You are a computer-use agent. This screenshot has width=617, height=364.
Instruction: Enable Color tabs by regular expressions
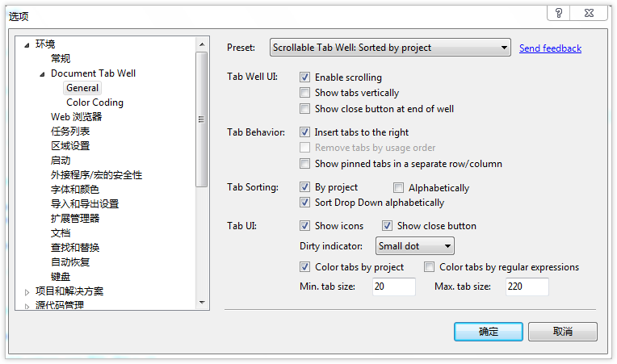tap(430, 267)
